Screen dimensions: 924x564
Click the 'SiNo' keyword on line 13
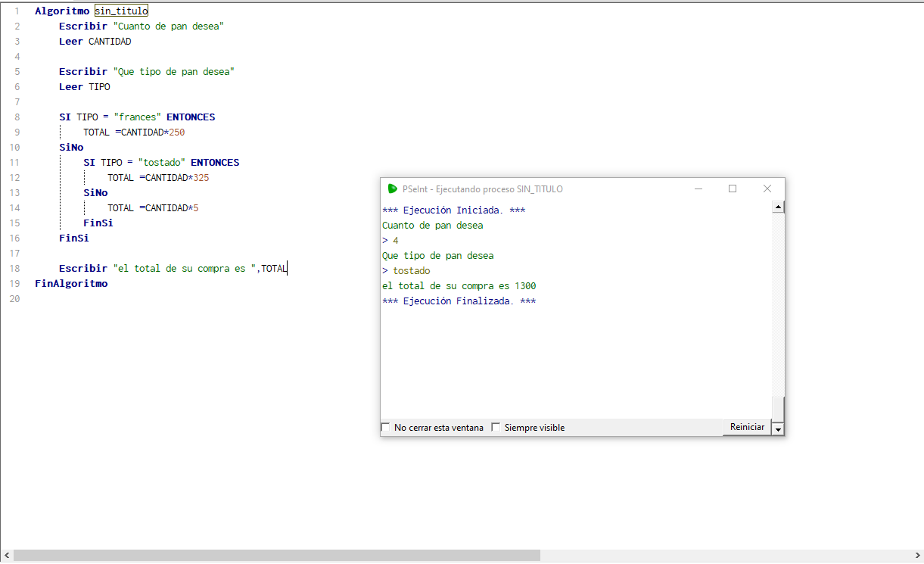[95, 193]
